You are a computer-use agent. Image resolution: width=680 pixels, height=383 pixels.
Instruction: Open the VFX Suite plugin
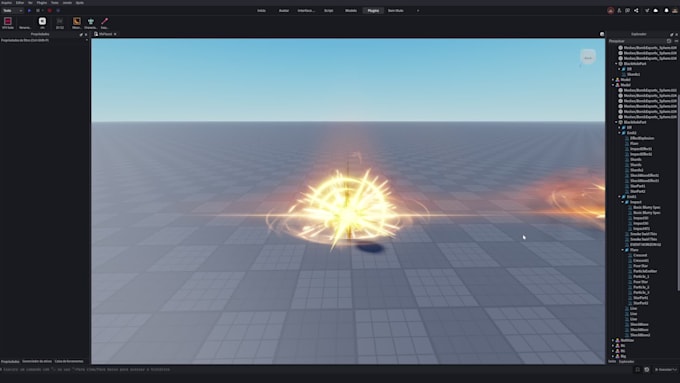pyautogui.click(x=8, y=23)
